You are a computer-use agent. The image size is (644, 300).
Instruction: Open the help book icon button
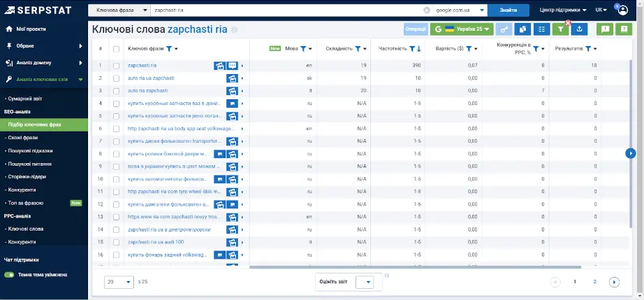624,29
